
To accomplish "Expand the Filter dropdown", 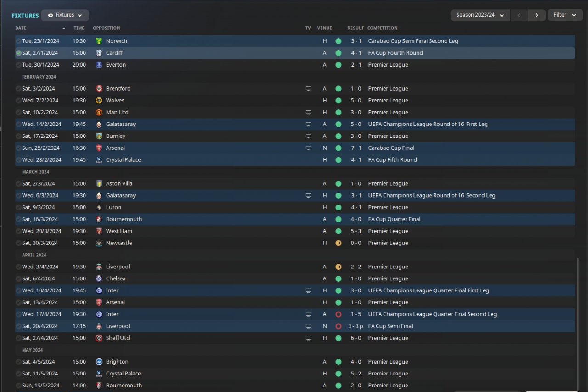I will (x=565, y=15).
